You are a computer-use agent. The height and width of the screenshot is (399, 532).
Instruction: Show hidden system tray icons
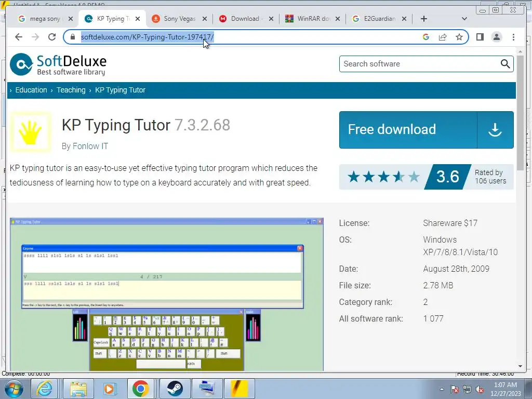click(x=442, y=390)
